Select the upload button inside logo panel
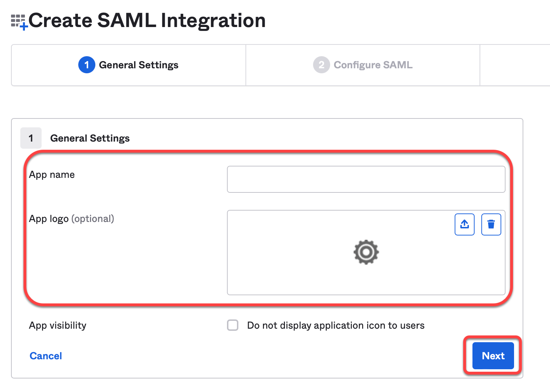The width and height of the screenshot is (550, 392). tap(464, 224)
